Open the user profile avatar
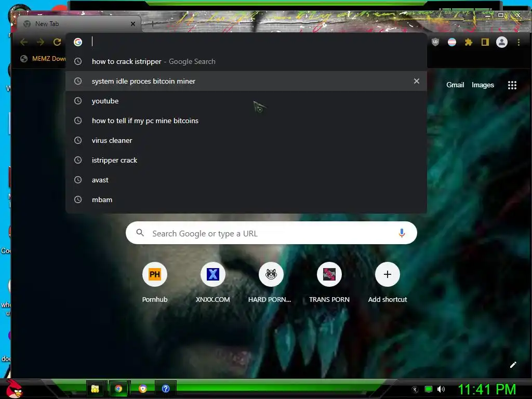Screen dimensions: 532x399 click(x=502, y=42)
